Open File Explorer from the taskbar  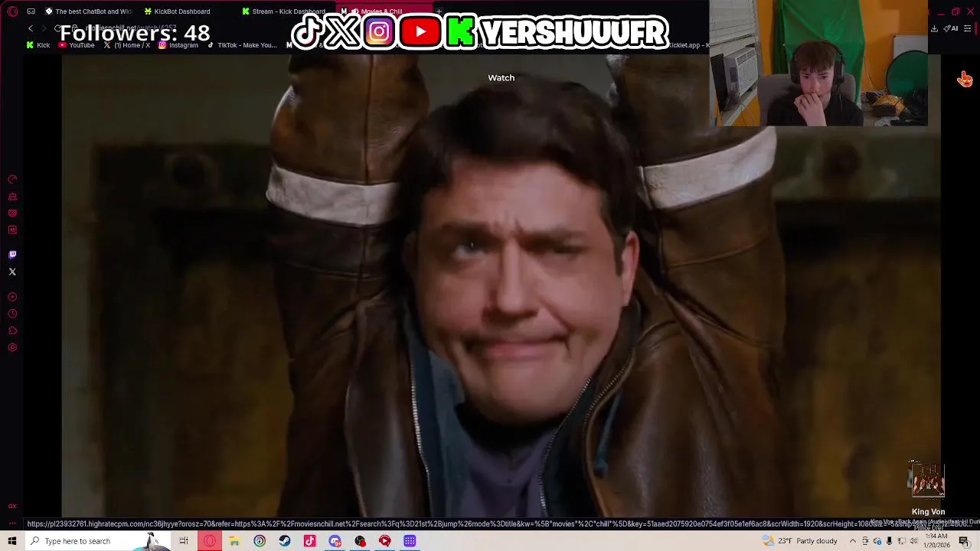(234, 541)
